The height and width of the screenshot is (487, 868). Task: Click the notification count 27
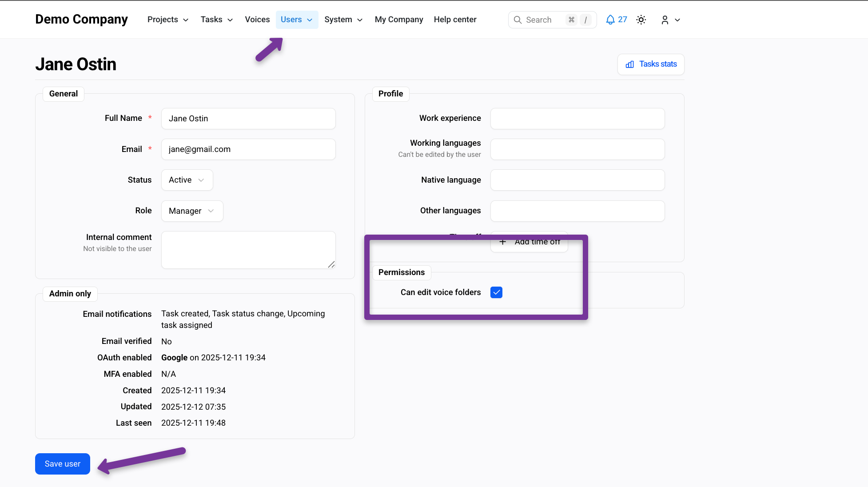pyautogui.click(x=622, y=20)
